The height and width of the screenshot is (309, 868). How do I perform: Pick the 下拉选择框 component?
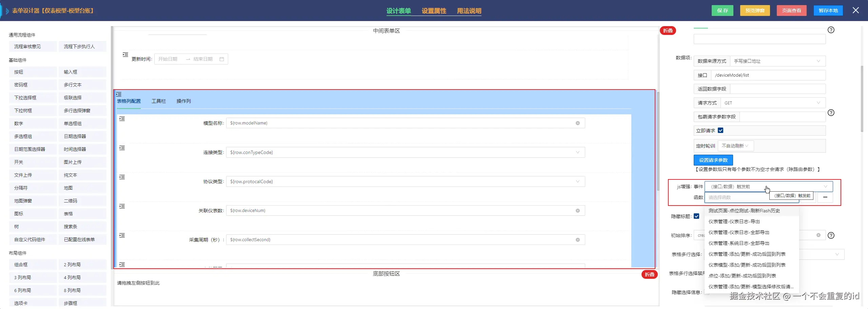click(x=33, y=98)
